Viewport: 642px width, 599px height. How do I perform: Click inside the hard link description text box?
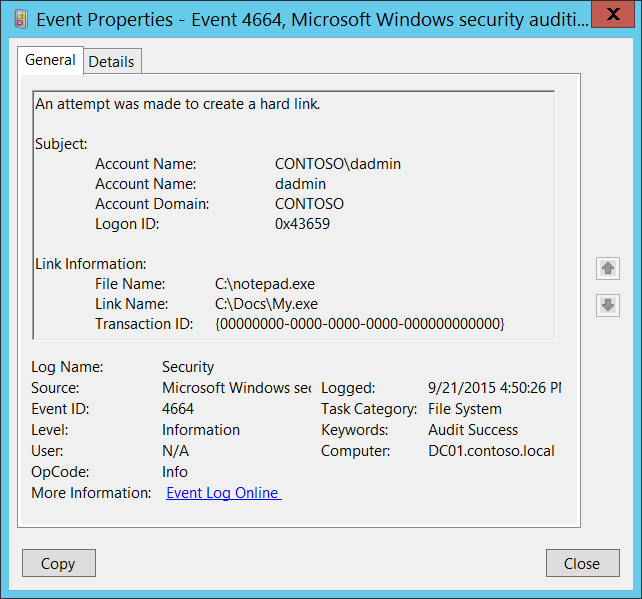click(293, 215)
